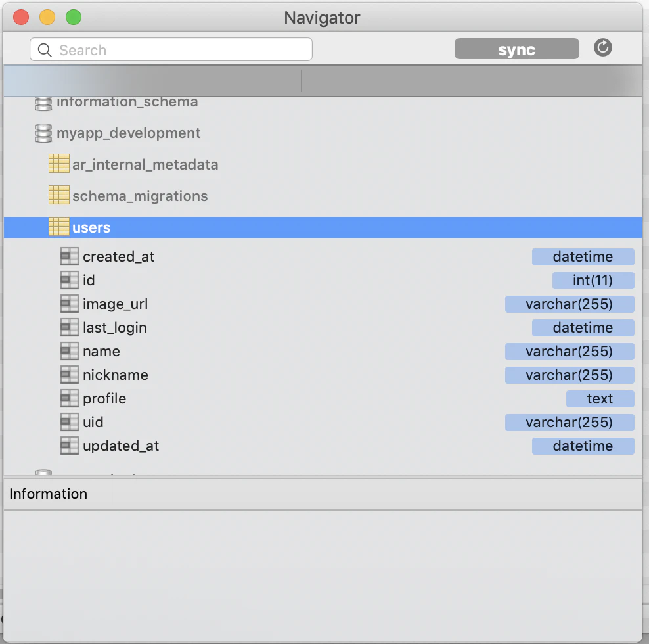This screenshot has width=649, height=644.
Task: Click varchar(255) badge for nickname
Action: [x=569, y=375]
